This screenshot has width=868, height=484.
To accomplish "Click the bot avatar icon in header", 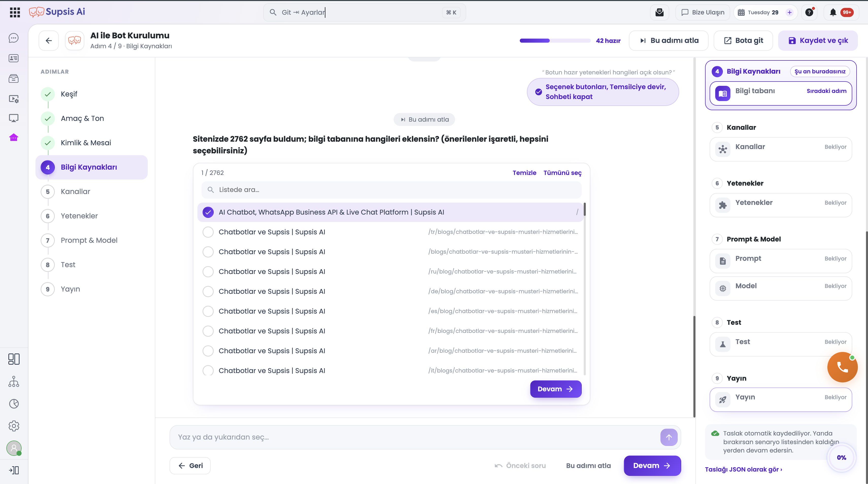I will pyautogui.click(x=74, y=40).
